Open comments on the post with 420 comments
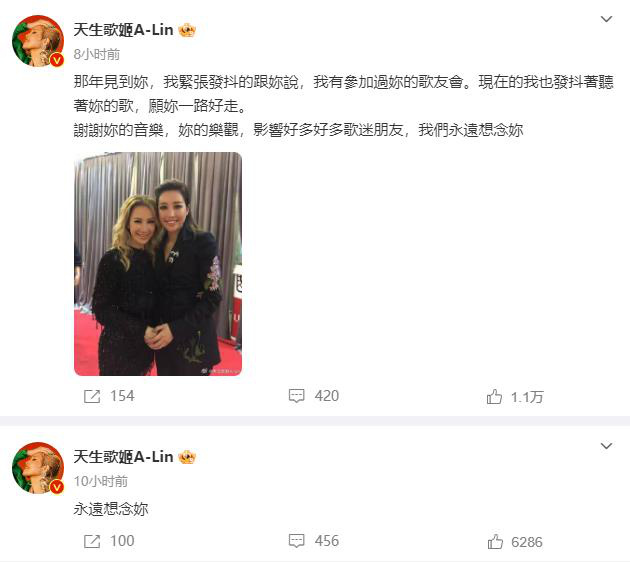The image size is (630, 562). point(297,396)
